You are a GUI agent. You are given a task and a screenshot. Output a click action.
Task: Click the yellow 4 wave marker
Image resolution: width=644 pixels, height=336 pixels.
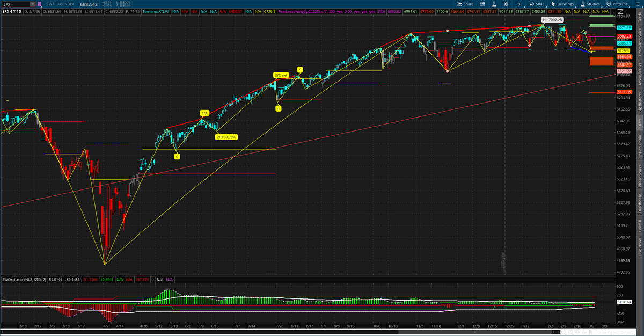[x=278, y=108]
